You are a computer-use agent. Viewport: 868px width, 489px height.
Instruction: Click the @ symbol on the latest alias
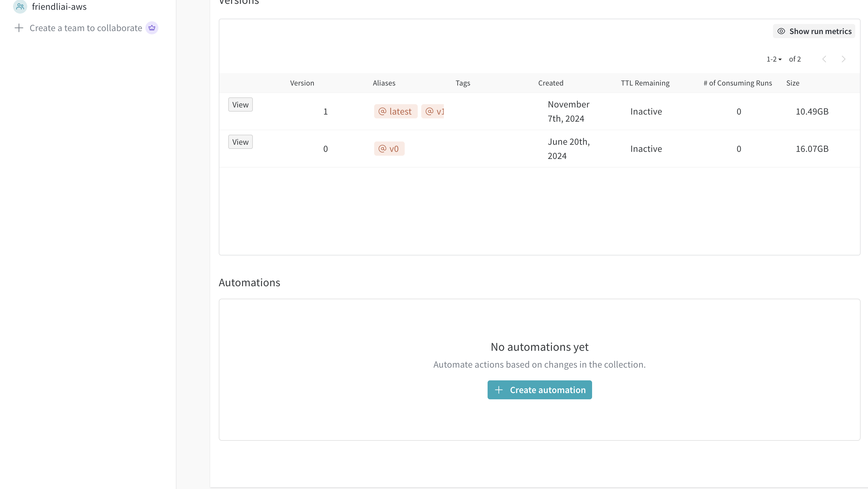point(382,111)
